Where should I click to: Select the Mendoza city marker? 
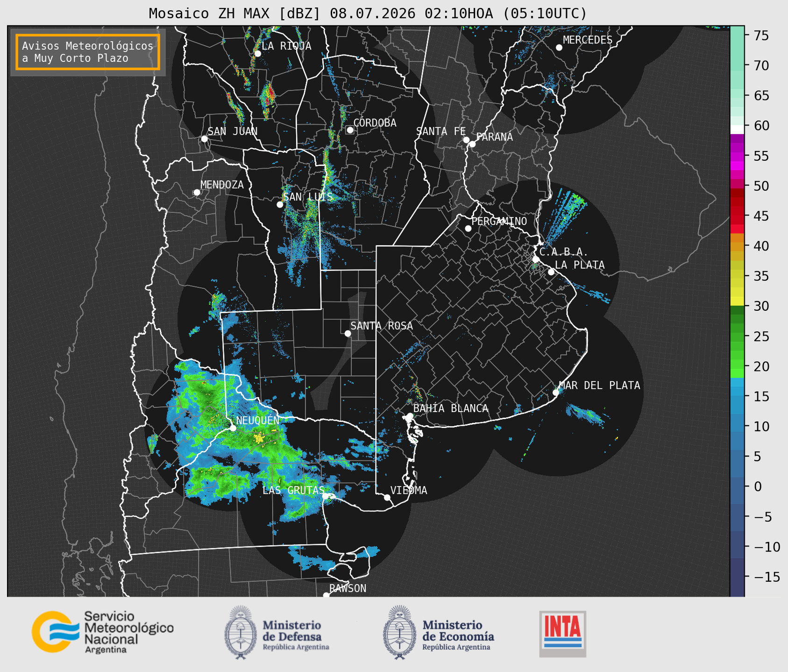pos(197,193)
